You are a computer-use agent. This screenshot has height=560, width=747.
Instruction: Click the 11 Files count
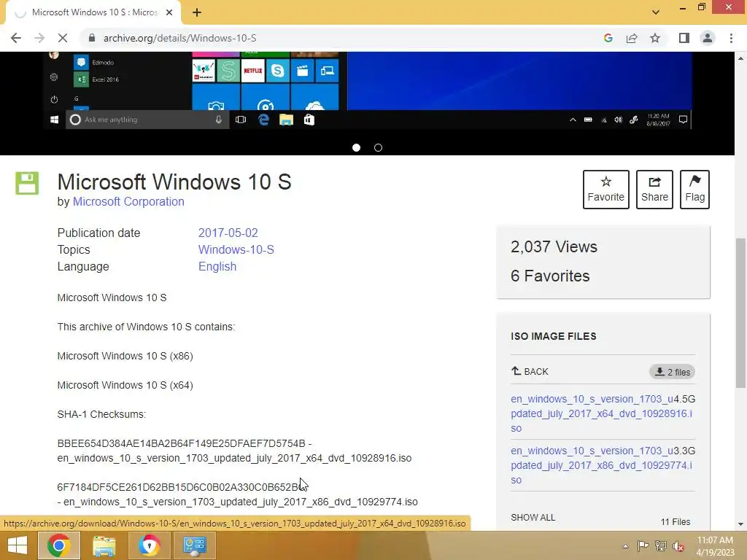(675, 522)
